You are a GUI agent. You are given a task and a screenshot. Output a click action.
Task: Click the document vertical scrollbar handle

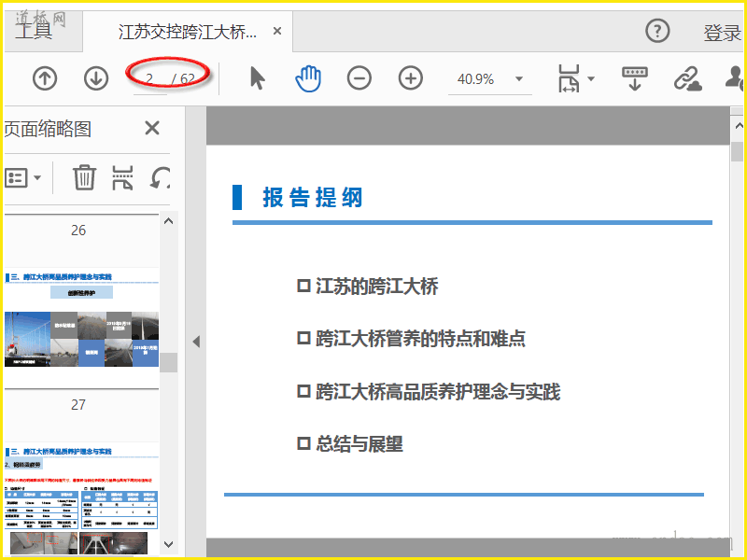tap(738, 152)
